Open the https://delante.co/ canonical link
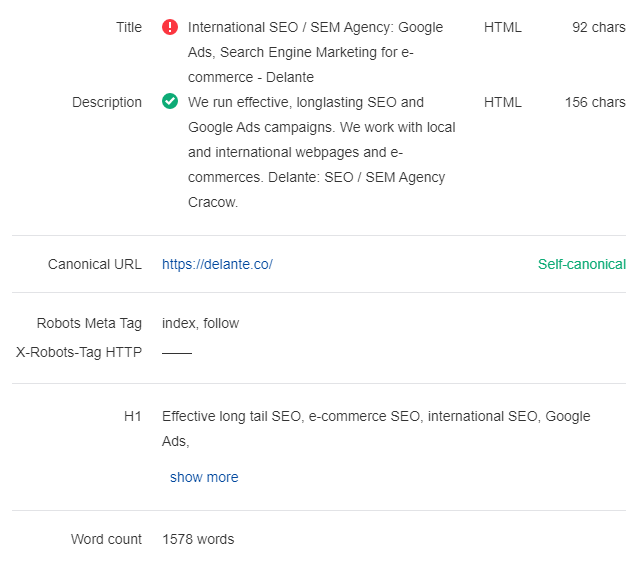The image size is (638, 562). [217, 264]
